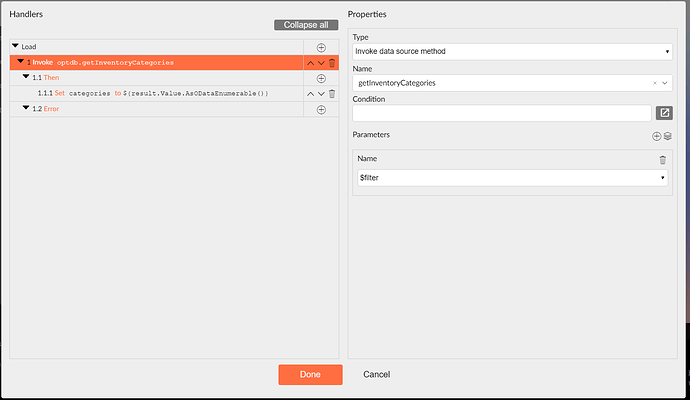Screen dimensions: 690x400
Task: Move the Set categories row up
Action: coord(310,94)
